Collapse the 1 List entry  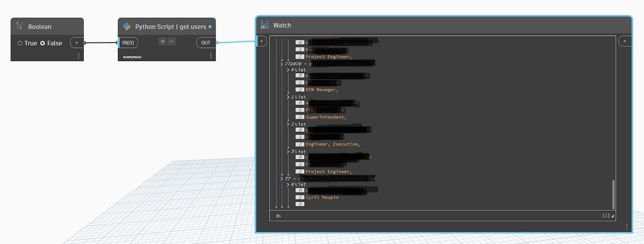pyautogui.click(x=288, y=97)
